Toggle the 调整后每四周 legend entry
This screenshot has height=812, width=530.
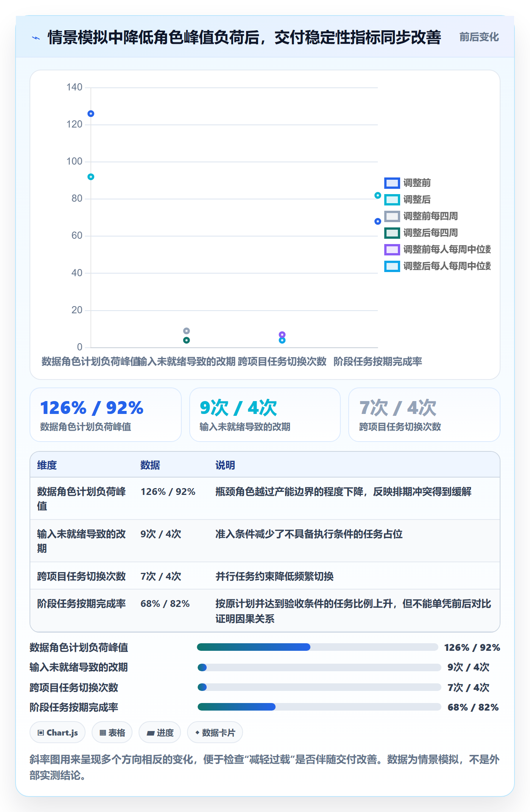421,233
